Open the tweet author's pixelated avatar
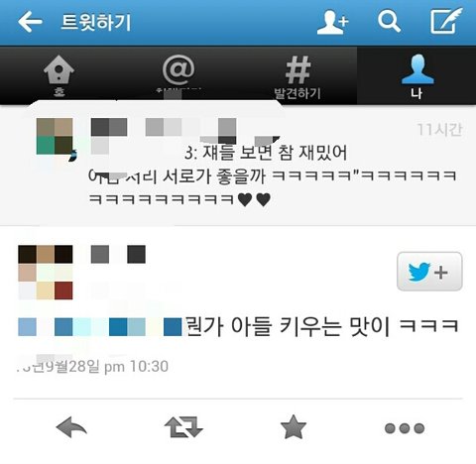Image resolution: width=476 pixels, height=464 pixels. 46,273
